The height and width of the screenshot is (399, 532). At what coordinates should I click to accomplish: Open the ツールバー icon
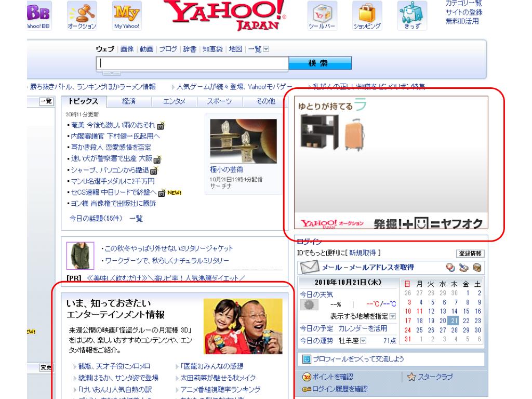point(322,15)
